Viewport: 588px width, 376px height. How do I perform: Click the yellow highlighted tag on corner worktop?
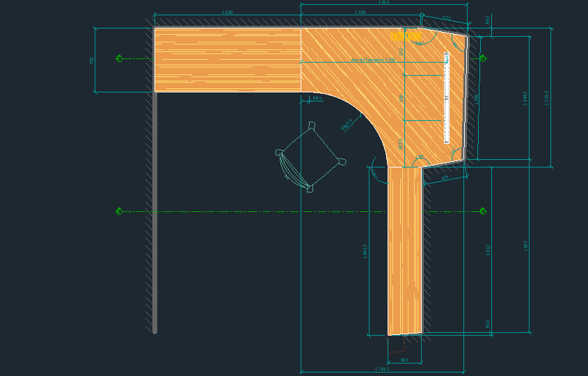(406, 35)
